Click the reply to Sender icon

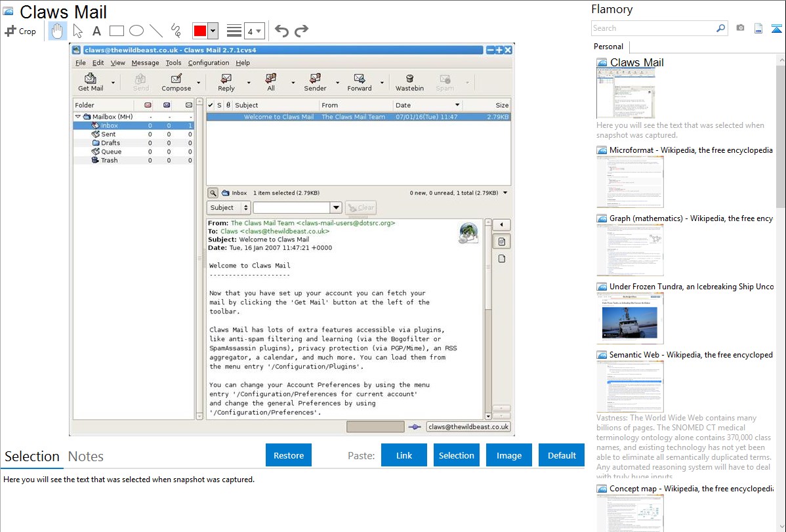315,82
